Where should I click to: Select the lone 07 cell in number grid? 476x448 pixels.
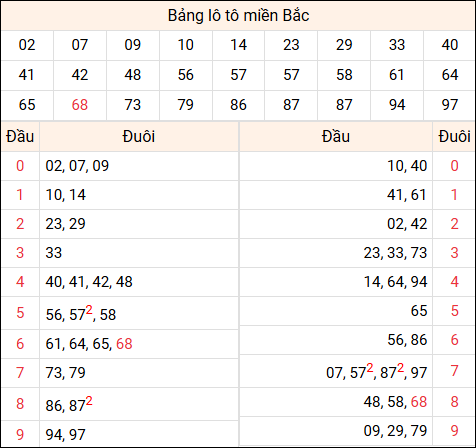80,45
